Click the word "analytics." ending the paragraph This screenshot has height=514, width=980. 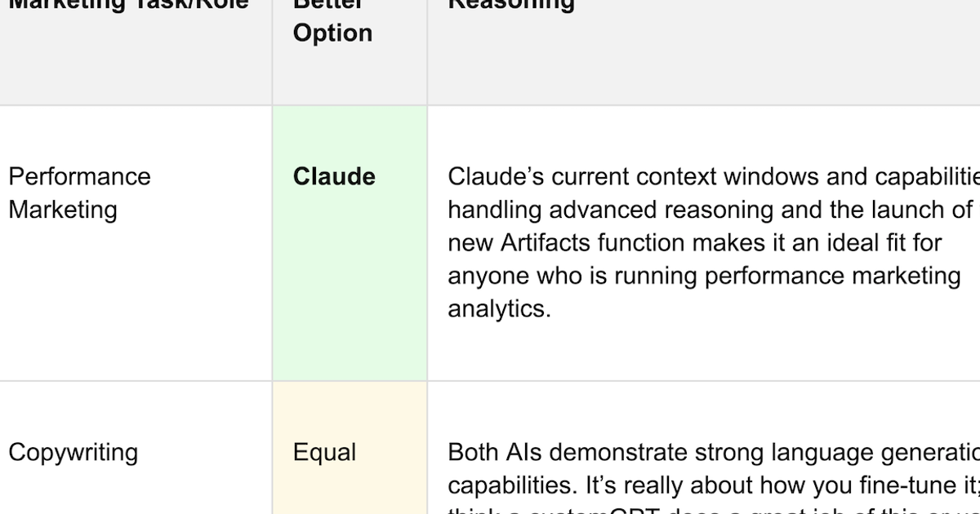499,309
